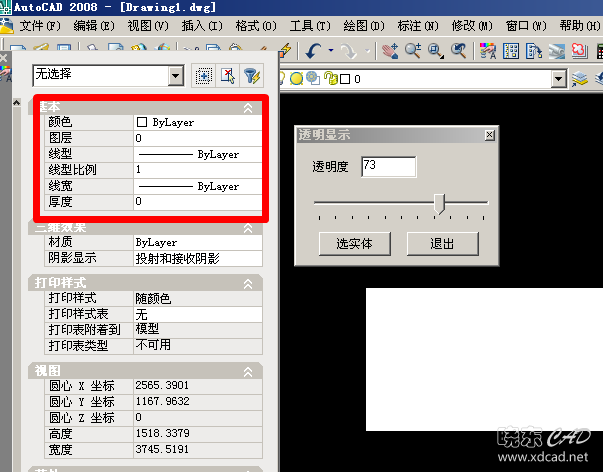
Task: Open the 无选择 selection dropdown
Action: click(x=176, y=76)
